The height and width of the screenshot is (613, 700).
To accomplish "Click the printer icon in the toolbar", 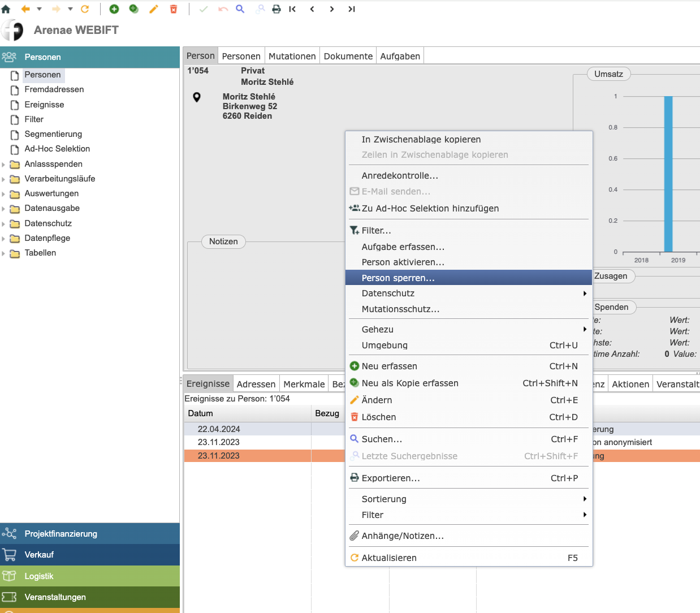I will click(276, 9).
